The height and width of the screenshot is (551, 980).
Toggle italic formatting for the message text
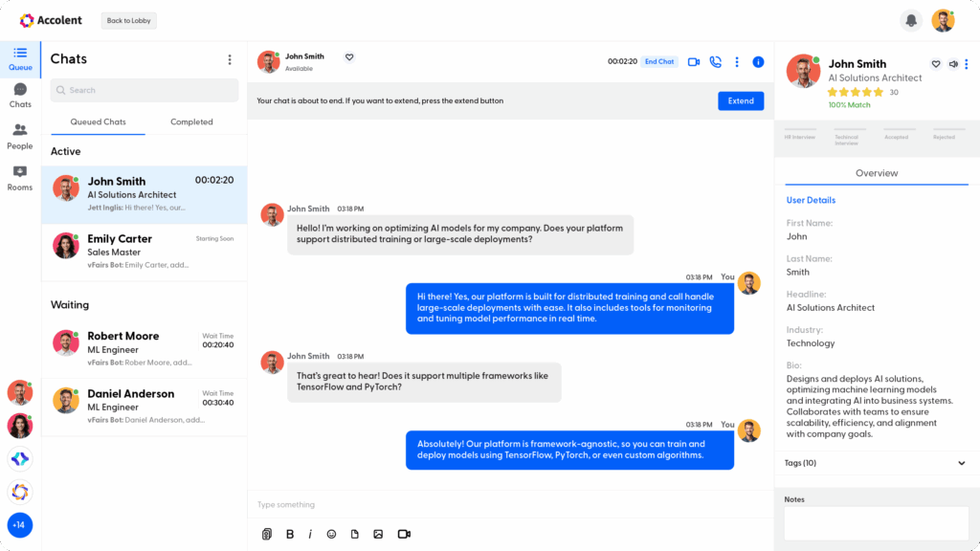(x=310, y=534)
